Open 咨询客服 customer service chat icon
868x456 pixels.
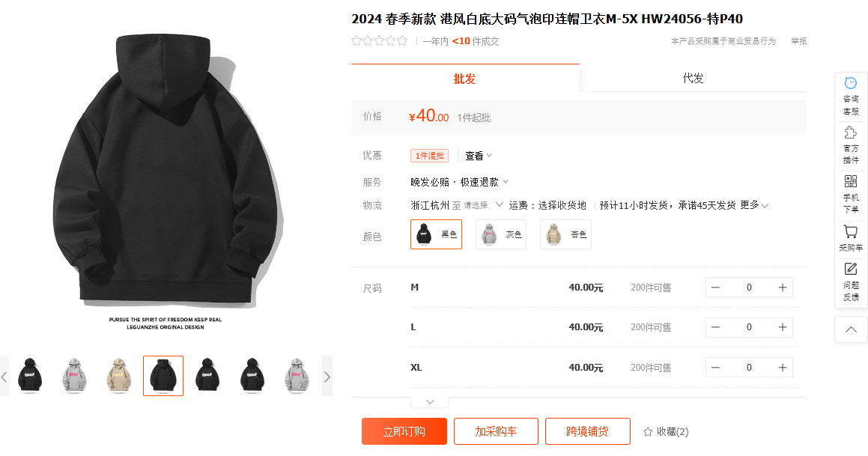pos(850,84)
